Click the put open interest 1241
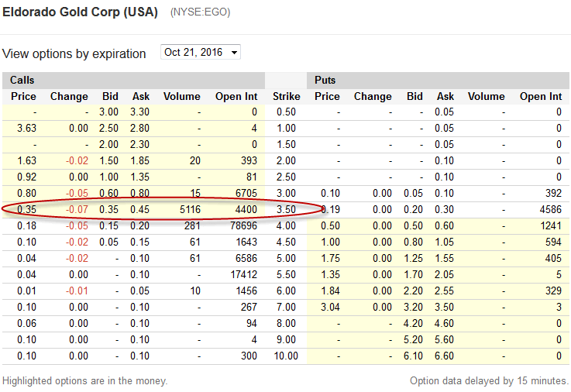 click(551, 226)
